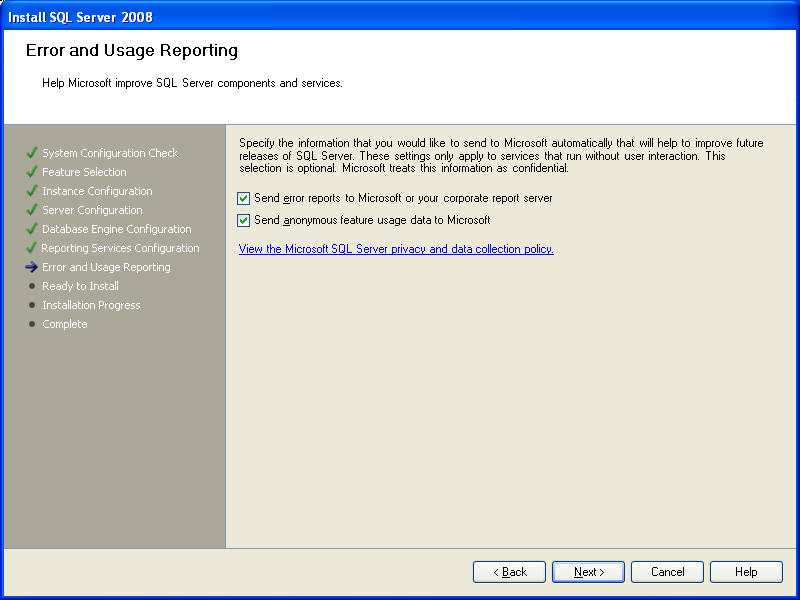
Task: Select Installation Progress step text
Action: click(91, 305)
